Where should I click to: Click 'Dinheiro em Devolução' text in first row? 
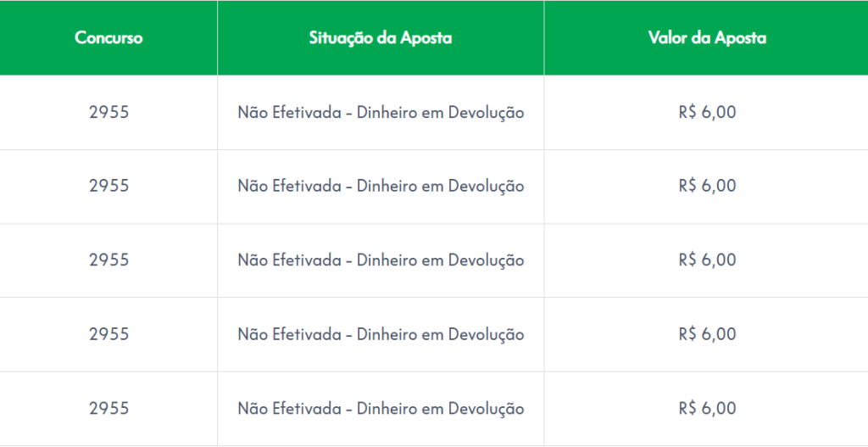coord(440,112)
